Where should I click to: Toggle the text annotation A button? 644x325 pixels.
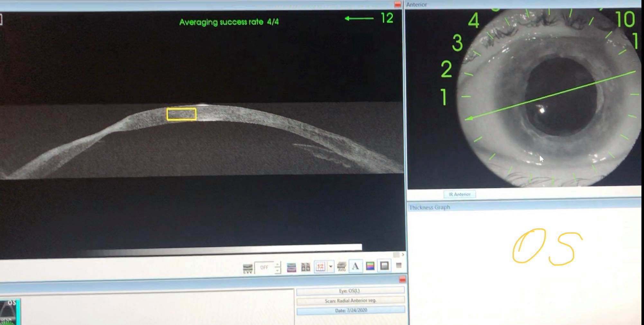[x=356, y=266]
